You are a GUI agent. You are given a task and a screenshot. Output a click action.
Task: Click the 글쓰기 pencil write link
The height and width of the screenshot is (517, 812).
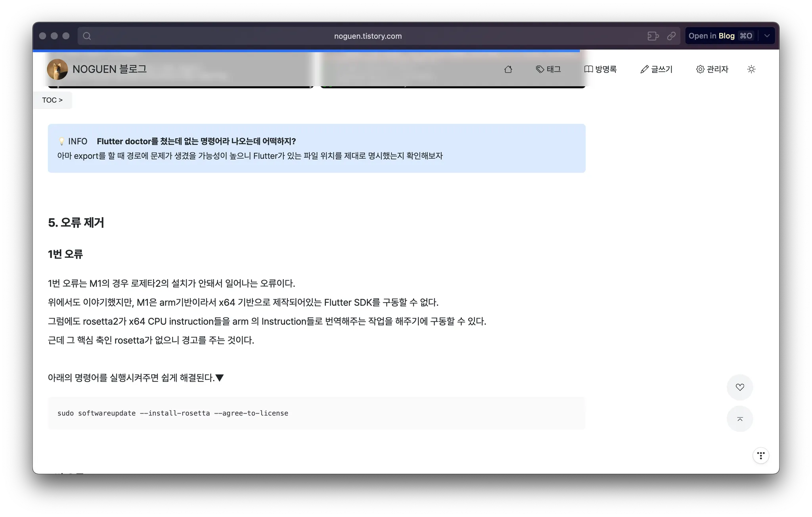(656, 69)
